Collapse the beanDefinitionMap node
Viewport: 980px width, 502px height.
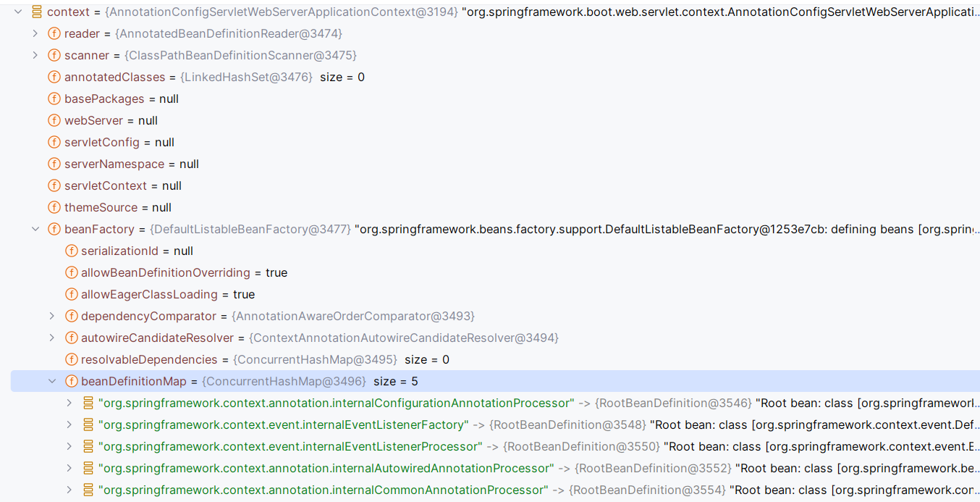(x=51, y=381)
